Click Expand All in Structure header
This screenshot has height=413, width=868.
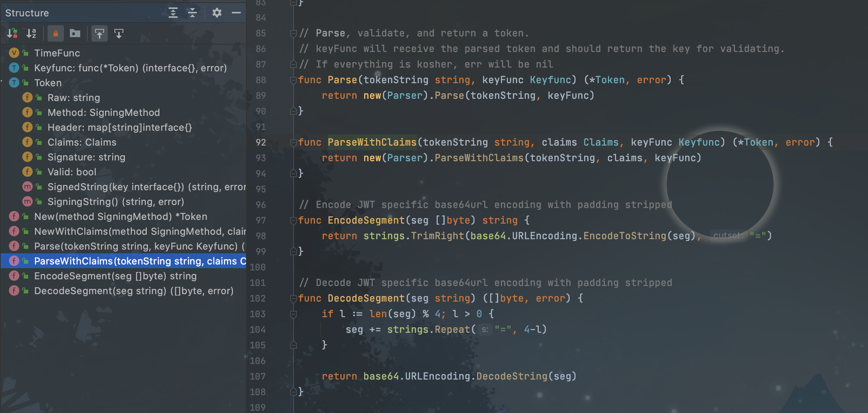[173, 13]
